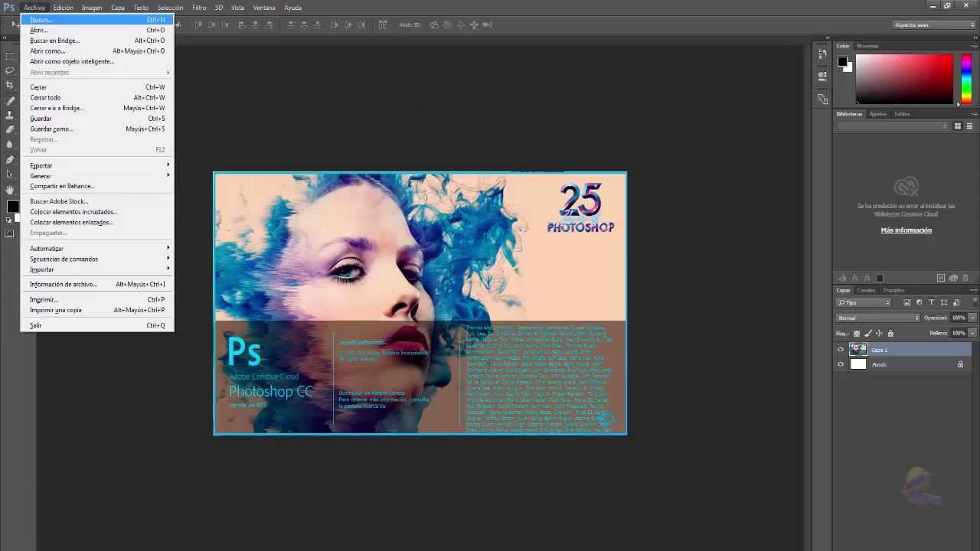This screenshot has height=551, width=980.
Task: Click the Libraries sync cloud icon
Action: pyautogui.click(x=954, y=278)
